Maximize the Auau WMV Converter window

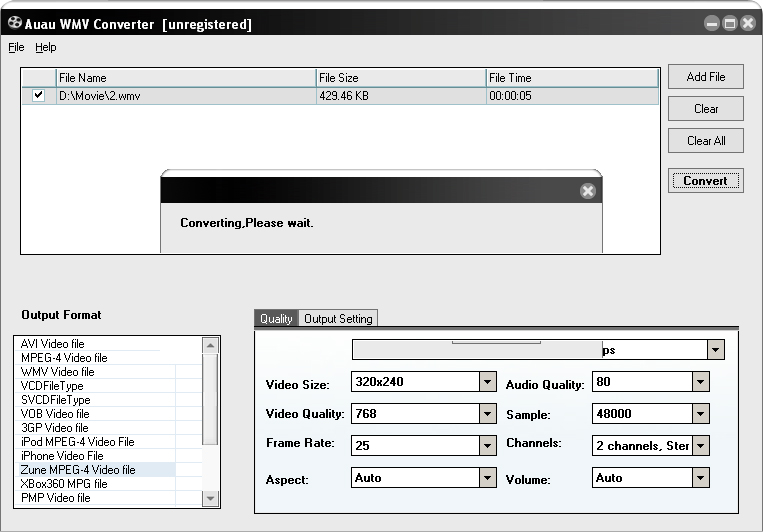(730, 23)
